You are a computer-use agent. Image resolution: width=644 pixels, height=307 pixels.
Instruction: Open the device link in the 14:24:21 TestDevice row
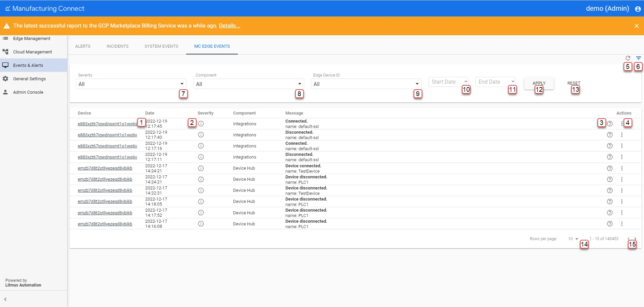[x=105, y=168]
